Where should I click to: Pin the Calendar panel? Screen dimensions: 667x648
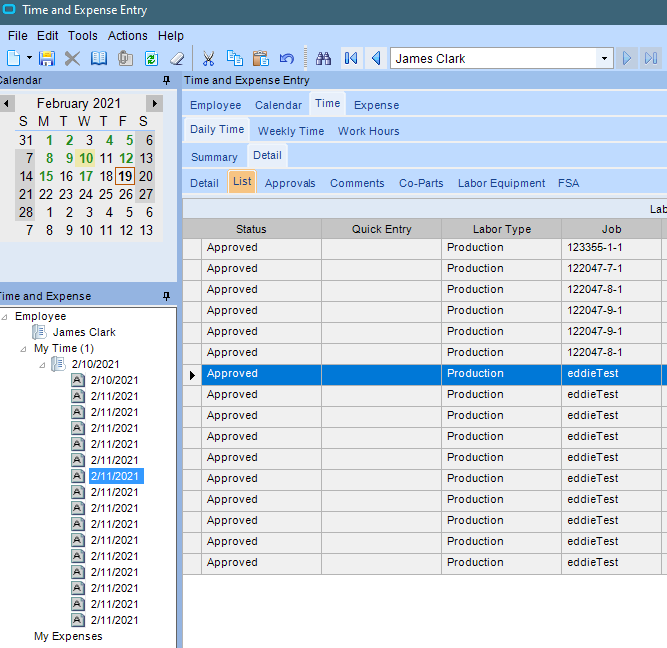(166, 80)
